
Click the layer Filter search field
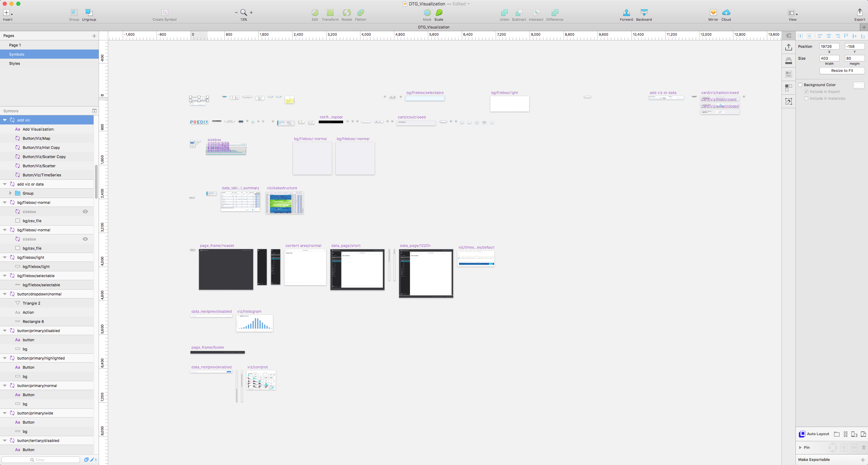(x=41, y=460)
